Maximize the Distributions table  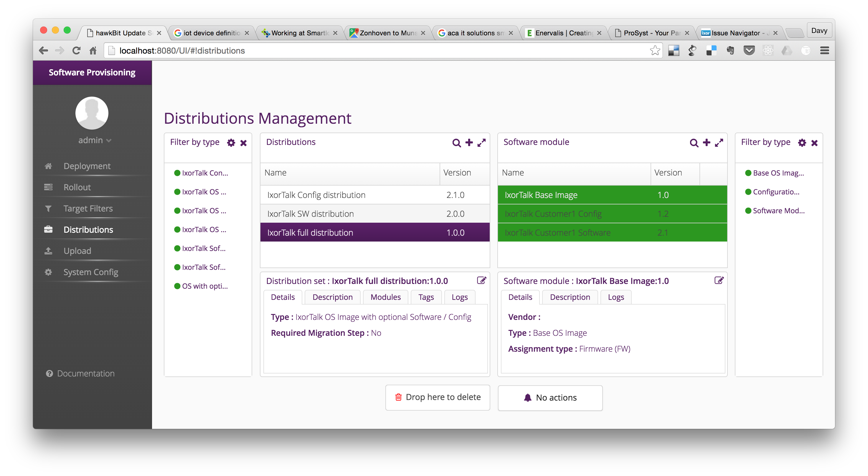[481, 143]
